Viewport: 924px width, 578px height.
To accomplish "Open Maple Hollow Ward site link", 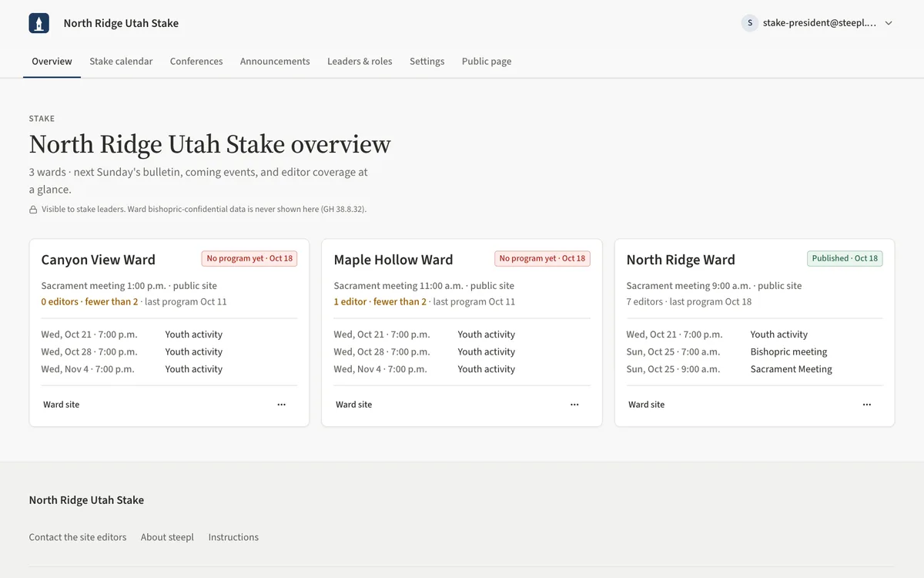I will point(354,405).
